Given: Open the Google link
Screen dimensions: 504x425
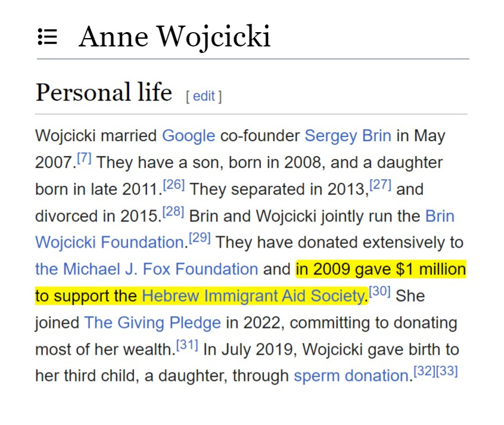Looking at the screenshot, I should [x=188, y=136].
